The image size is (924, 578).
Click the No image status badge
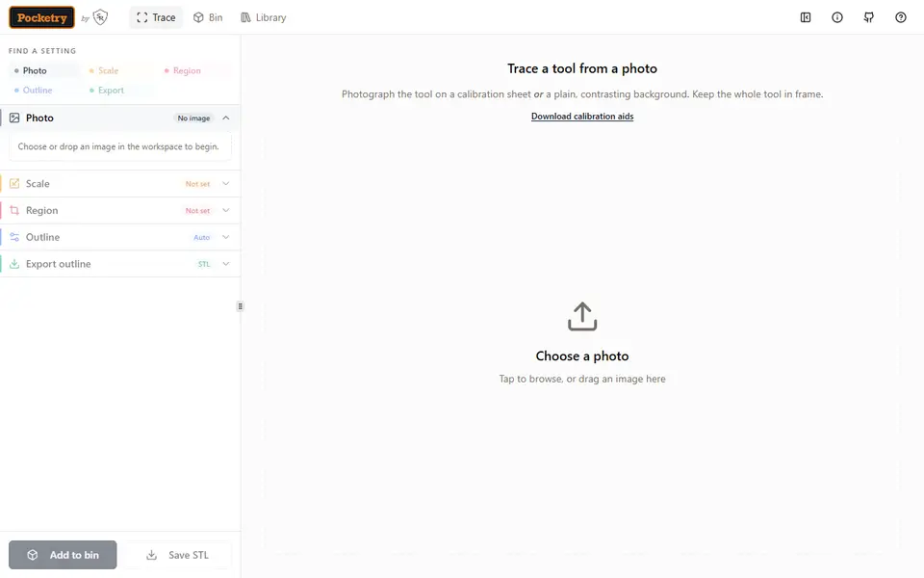pyautogui.click(x=193, y=118)
